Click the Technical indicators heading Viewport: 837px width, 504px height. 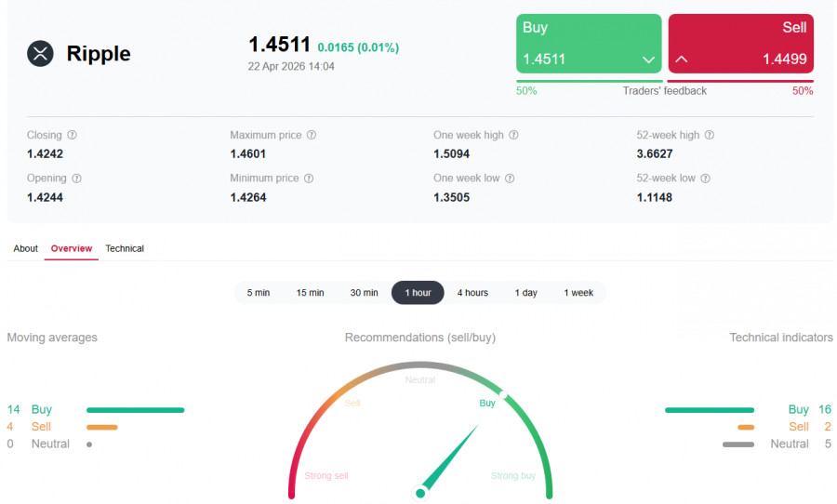pyautogui.click(x=781, y=338)
